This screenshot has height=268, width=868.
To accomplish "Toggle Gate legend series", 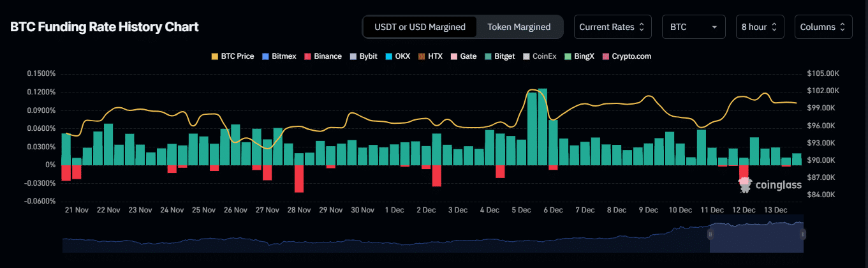I will [x=464, y=56].
